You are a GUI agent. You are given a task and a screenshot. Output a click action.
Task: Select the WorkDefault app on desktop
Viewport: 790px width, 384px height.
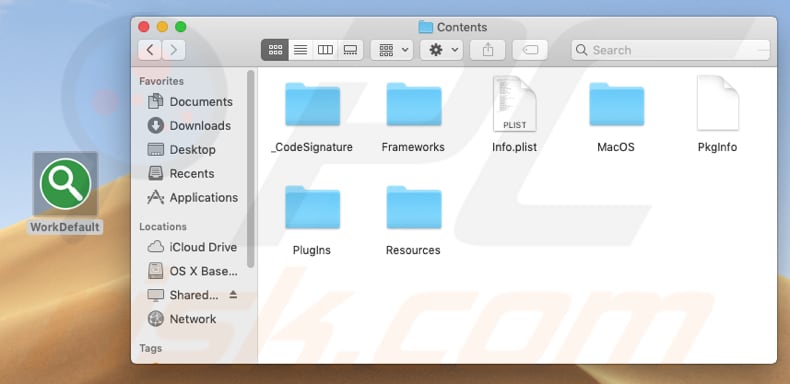(x=65, y=184)
